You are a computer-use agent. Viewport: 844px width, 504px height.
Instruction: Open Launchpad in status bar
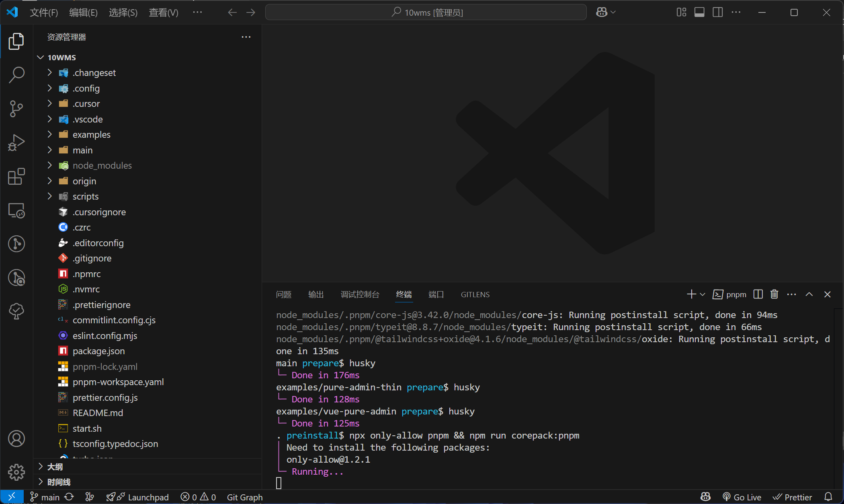[137, 497]
